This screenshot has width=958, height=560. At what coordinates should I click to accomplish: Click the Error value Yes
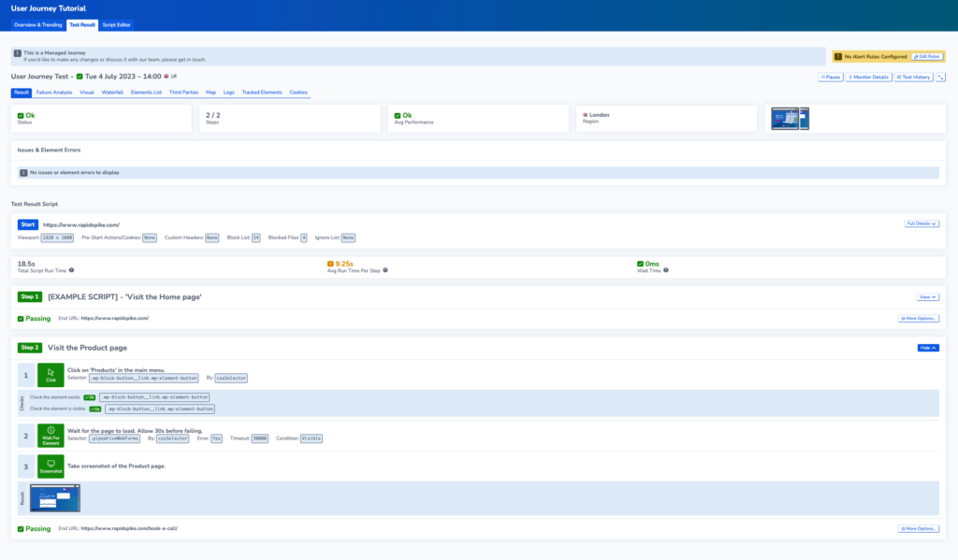point(216,438)
